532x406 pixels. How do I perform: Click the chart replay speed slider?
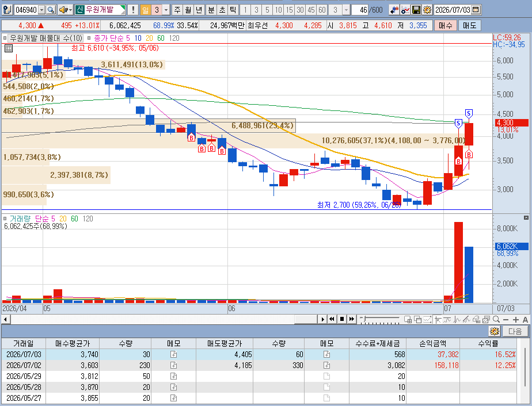click(x=379, y=319)
